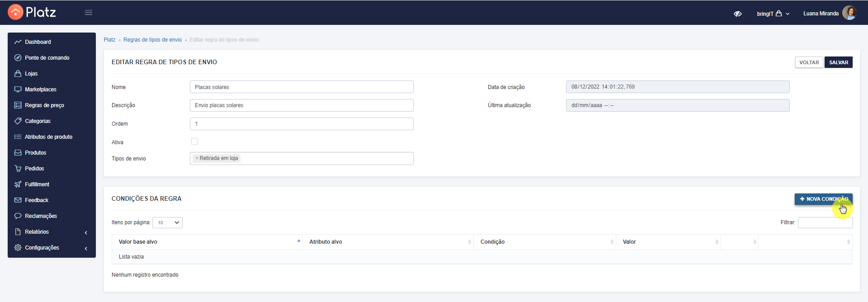The image size is (868, 302).
Task: Click the Atributos de produto list icon
Action: [x=18, y=137]
